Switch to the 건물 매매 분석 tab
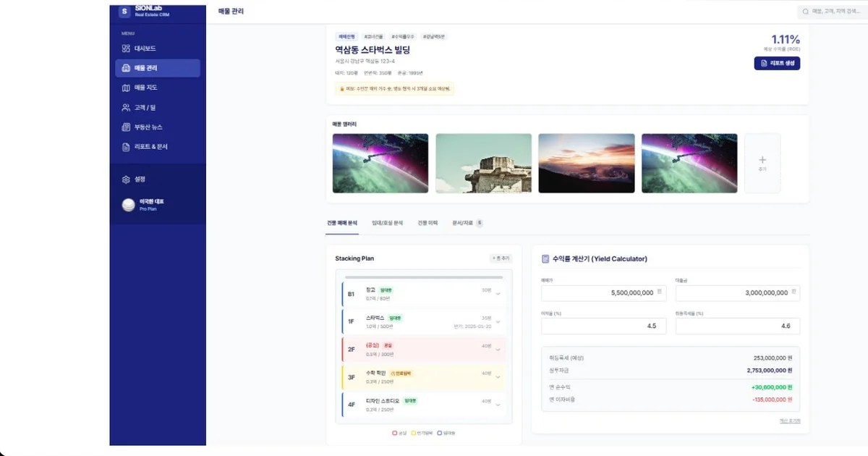Image resolution: width=868 pixels, height=456 pixels. (342, 223)
